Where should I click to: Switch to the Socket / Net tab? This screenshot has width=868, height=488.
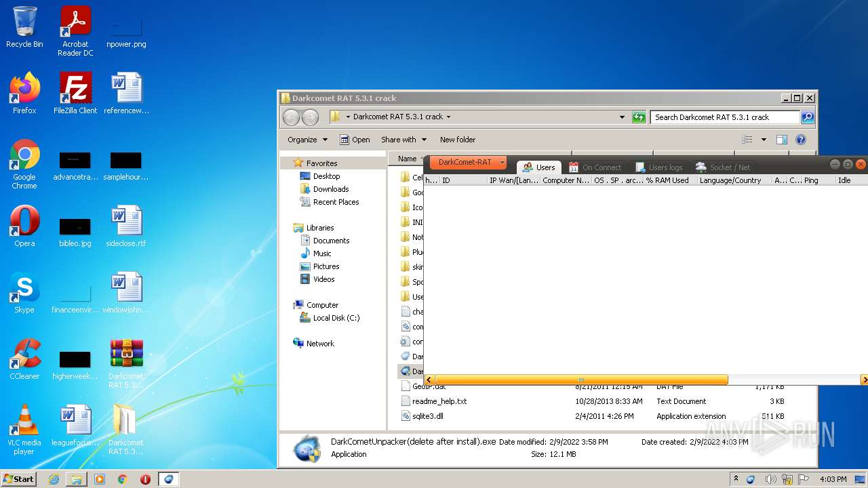723,167
